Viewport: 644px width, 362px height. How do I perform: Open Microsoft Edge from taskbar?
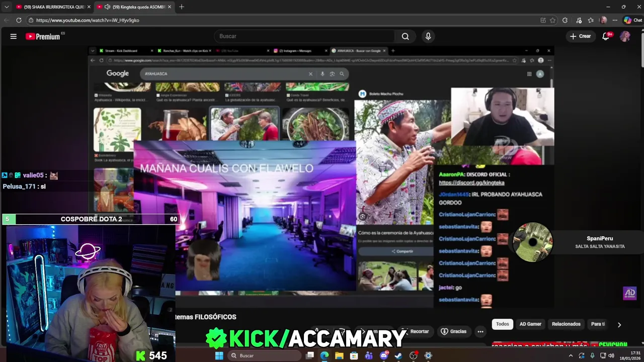pos(325,355)
